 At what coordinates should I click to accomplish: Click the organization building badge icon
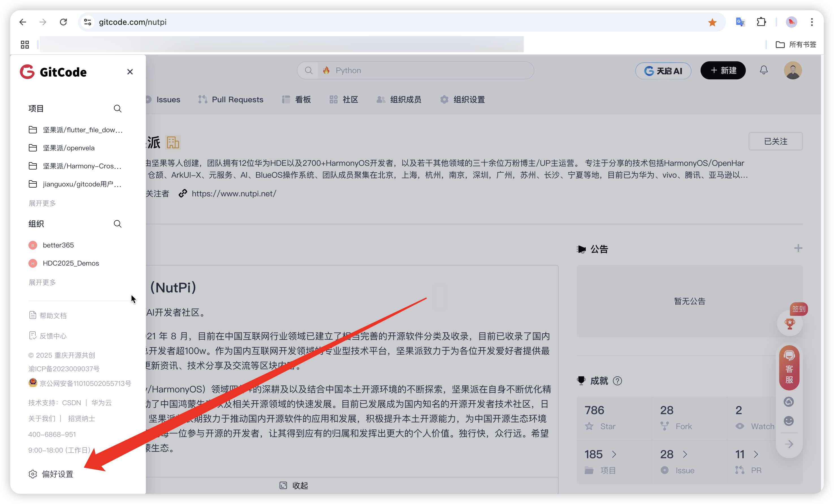point(173,143)
